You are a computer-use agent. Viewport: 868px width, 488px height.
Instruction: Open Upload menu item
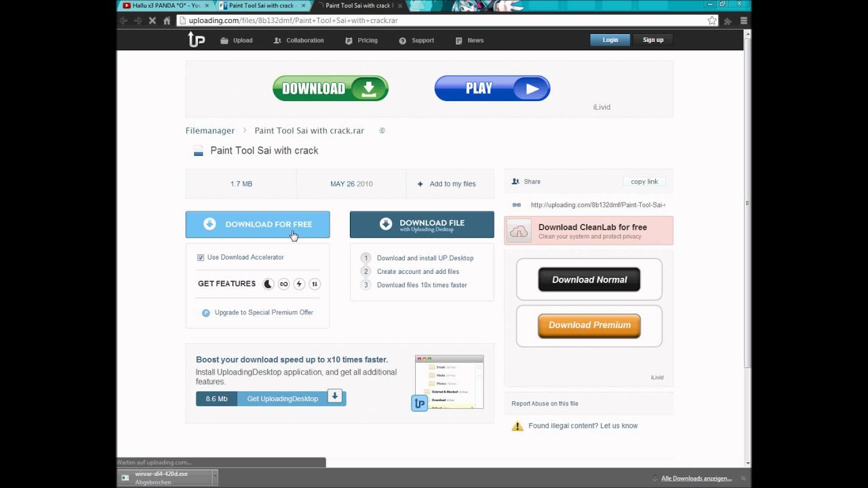[x=236, y=41]
